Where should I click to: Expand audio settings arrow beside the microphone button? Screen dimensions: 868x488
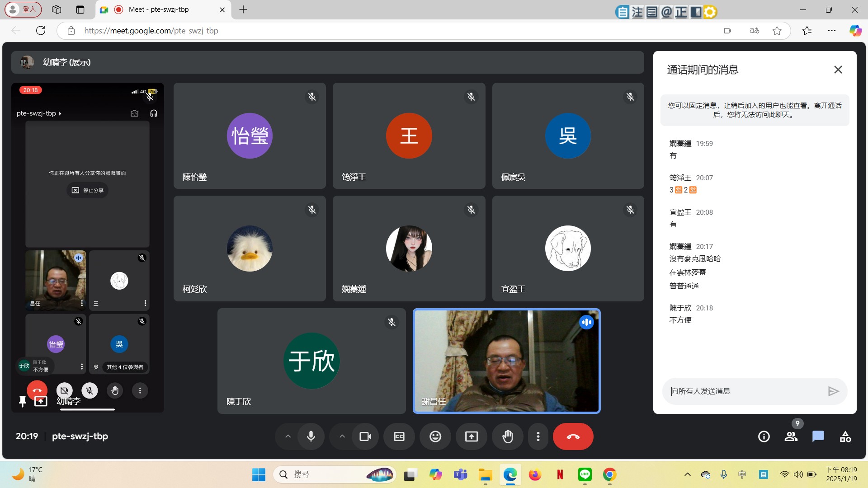(288, 436)
